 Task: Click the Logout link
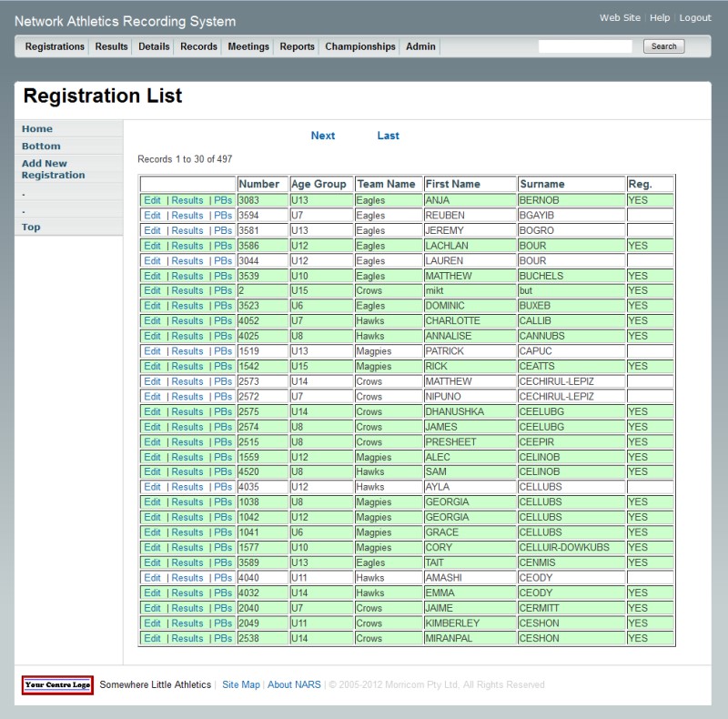tap(695, 18)
